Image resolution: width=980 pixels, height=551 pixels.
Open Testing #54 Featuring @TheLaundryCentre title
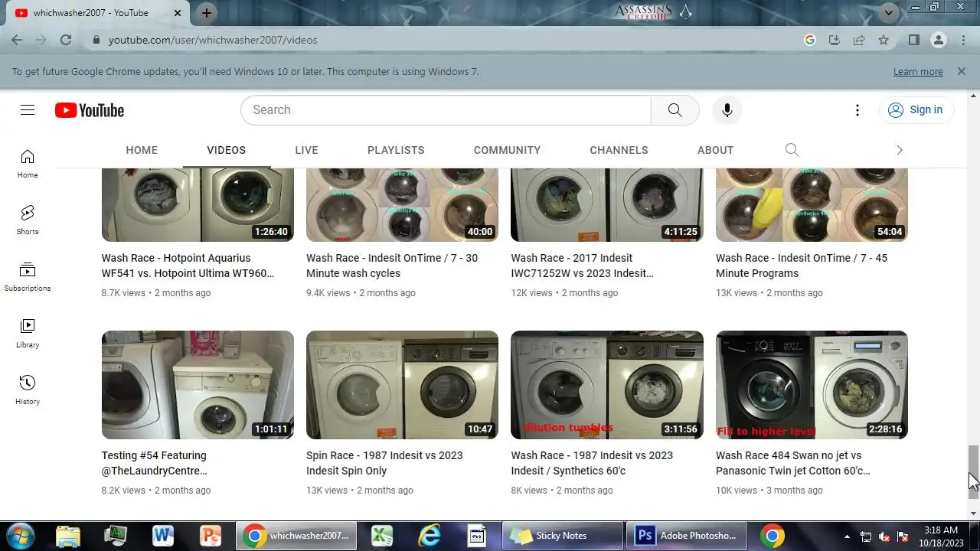155,463
